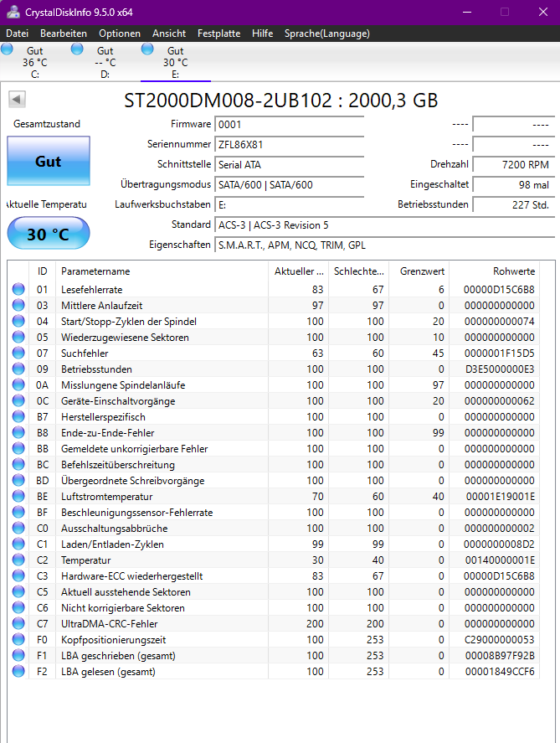Click the serial number field ZFL86X81
This screenshot has width=560, height=743.
click(290, 145)
